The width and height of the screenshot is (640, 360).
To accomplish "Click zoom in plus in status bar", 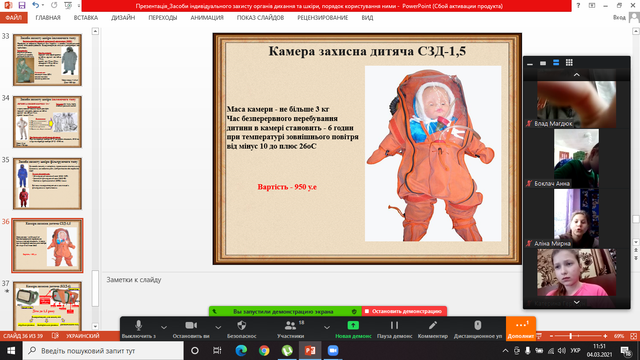I will pyautogui.click(x=605, y=336).
